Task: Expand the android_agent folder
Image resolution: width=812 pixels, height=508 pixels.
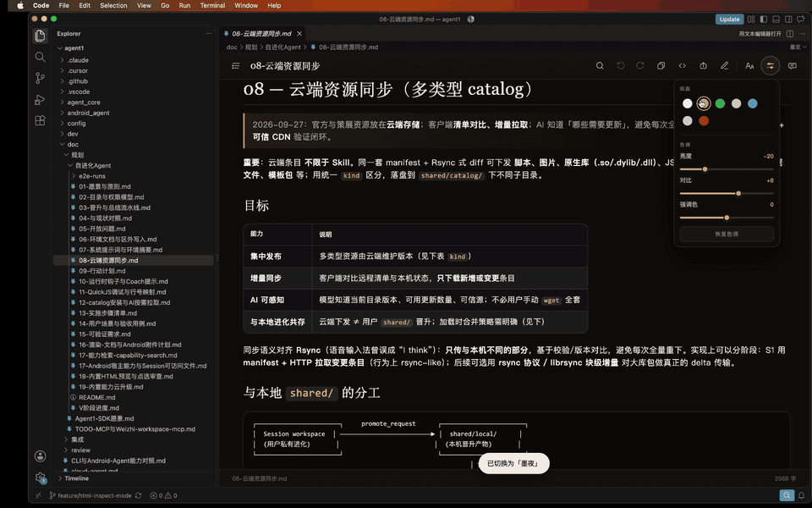Action: tap(88, 113)
